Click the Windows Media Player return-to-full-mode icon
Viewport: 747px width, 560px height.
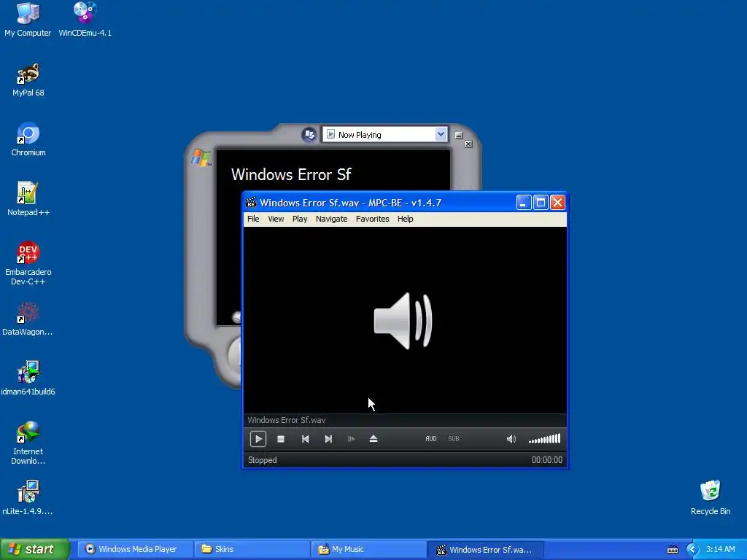[309, 135]
